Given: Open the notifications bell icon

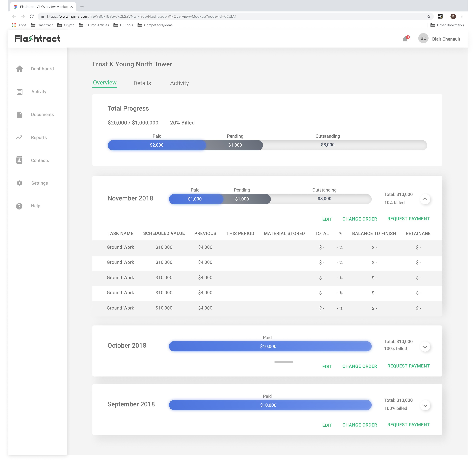Looking at the screenshot, I should click(x=405, y=39).
